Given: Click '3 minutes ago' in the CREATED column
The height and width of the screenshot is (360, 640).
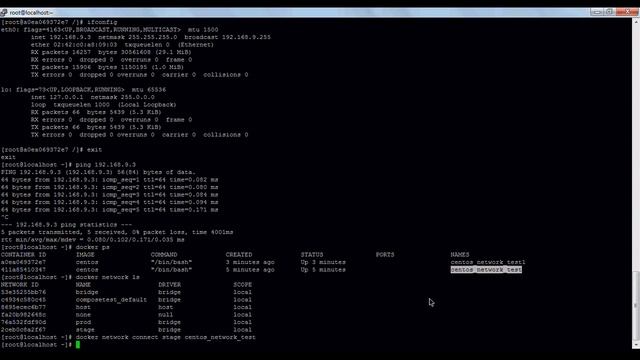Looking at the screenshot, I should click(250, 262).
